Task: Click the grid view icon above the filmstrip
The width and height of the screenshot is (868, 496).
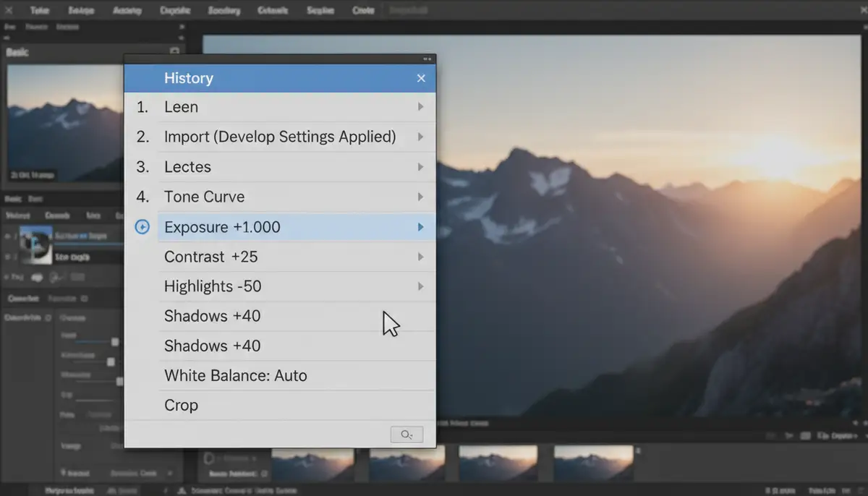Action: click(x=806, y=435)
